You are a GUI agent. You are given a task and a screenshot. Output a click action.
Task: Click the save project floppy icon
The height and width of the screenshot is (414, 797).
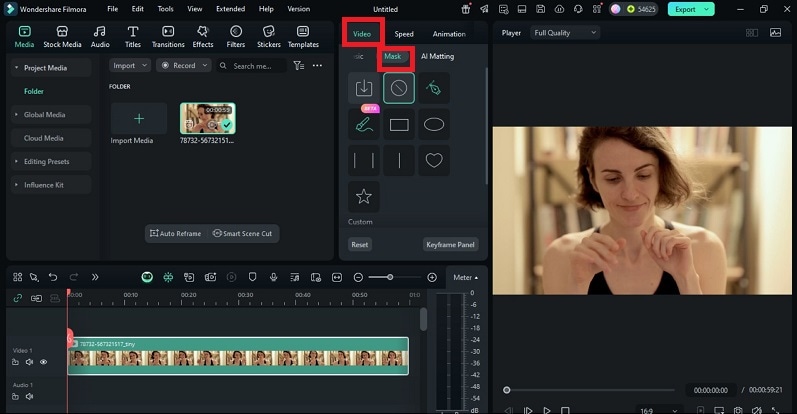(x=540, y=9)
